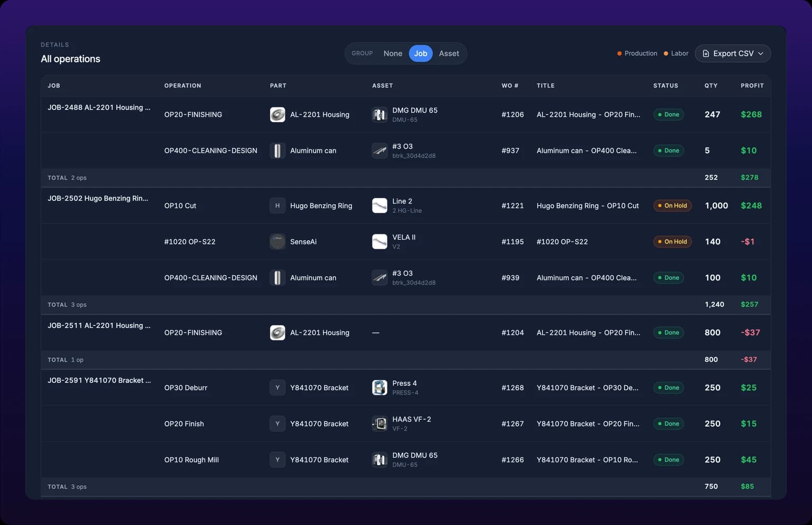
Task: Open job JOB-2488 AL-2201 Housing
Action: tap(99, 107)
